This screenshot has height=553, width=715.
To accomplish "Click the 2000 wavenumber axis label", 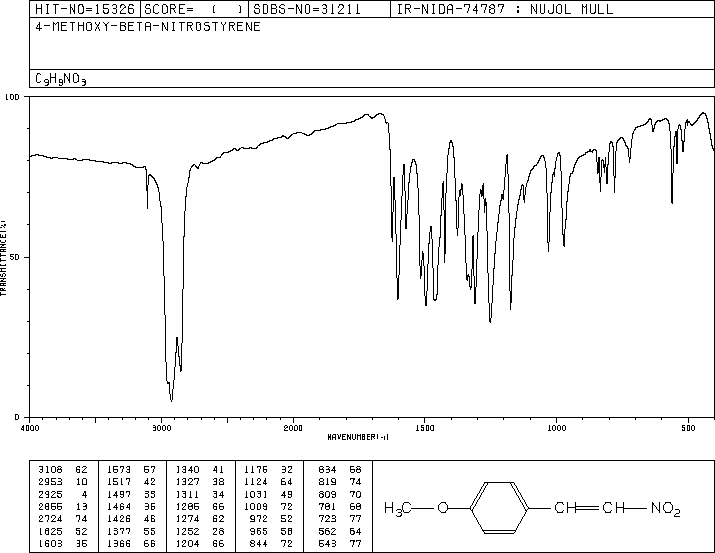I will pos(293,428).
